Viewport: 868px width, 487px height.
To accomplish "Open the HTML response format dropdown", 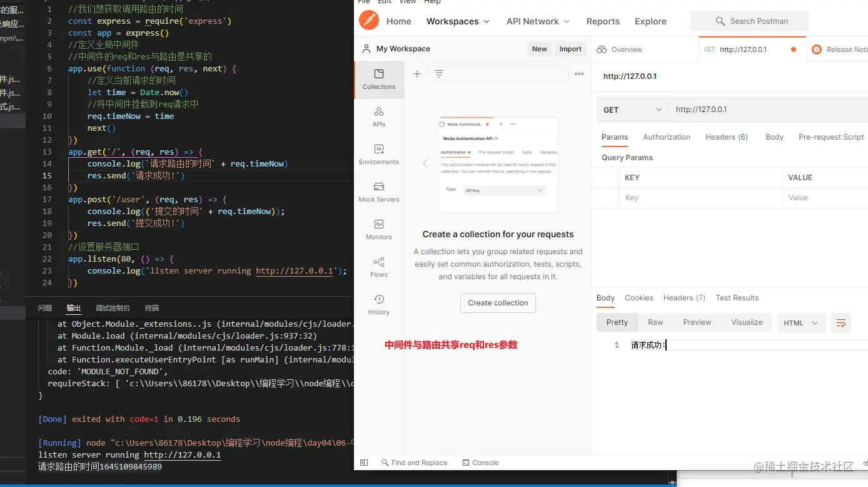I will (x=801, y=323).
